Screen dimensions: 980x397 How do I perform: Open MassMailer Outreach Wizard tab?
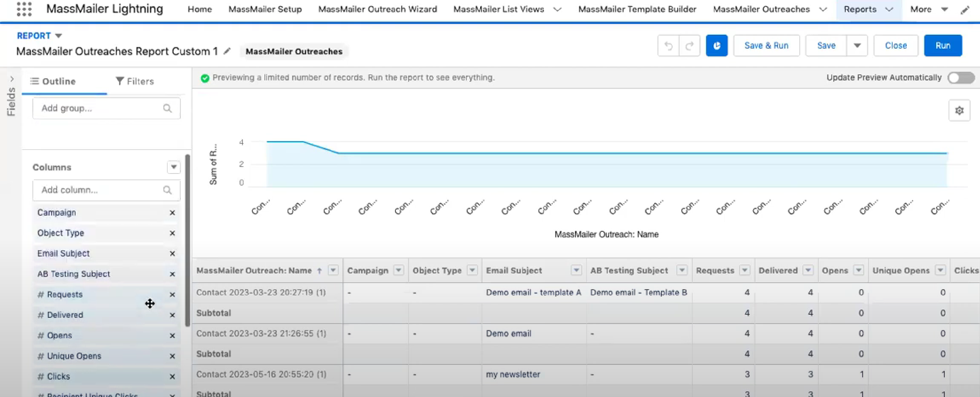pos(378,10)
